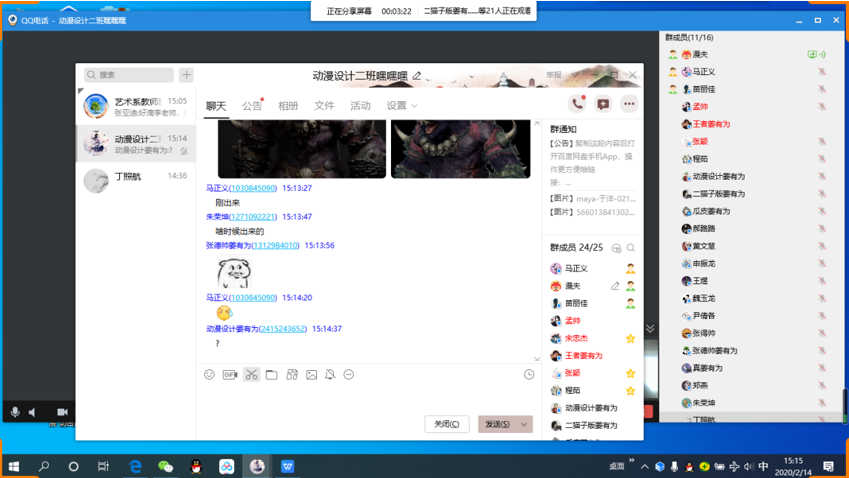The height and width of the screenshot is (478, 849).
Task: Select member 宋忠杰 in group member list
Action: [592, 338]
